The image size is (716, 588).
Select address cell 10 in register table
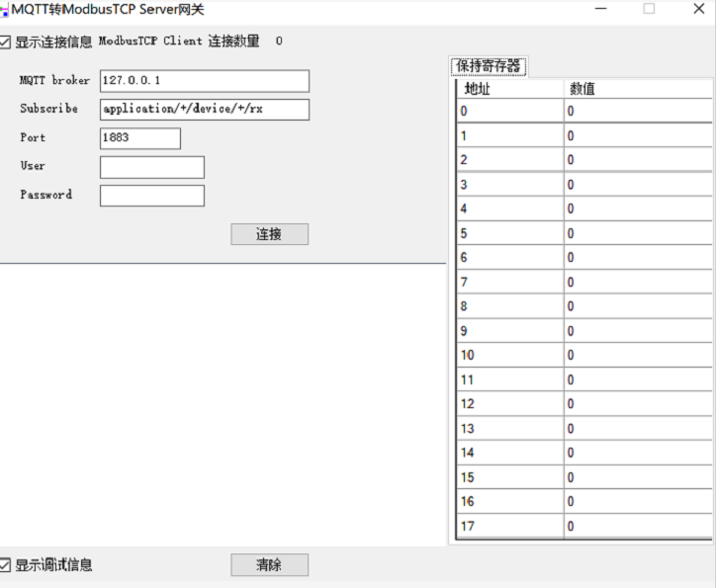pyautogui.click(x=510, y=355)
